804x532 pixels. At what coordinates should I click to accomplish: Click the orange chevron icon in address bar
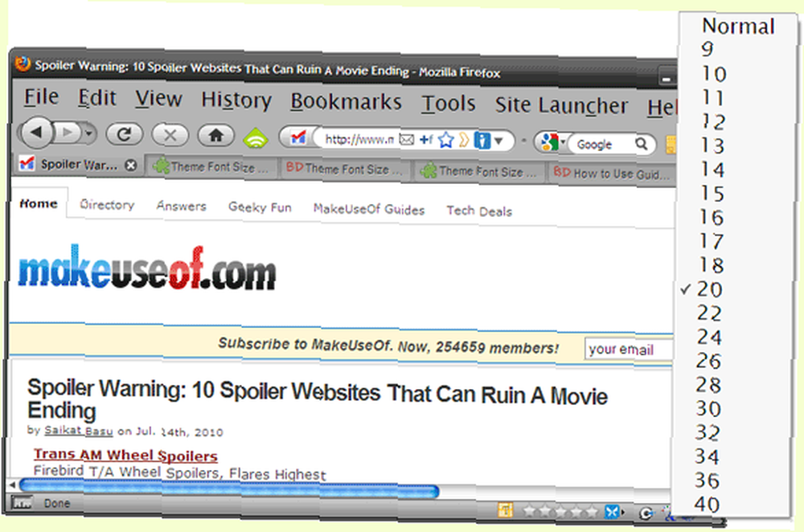(x=464, y=140)
